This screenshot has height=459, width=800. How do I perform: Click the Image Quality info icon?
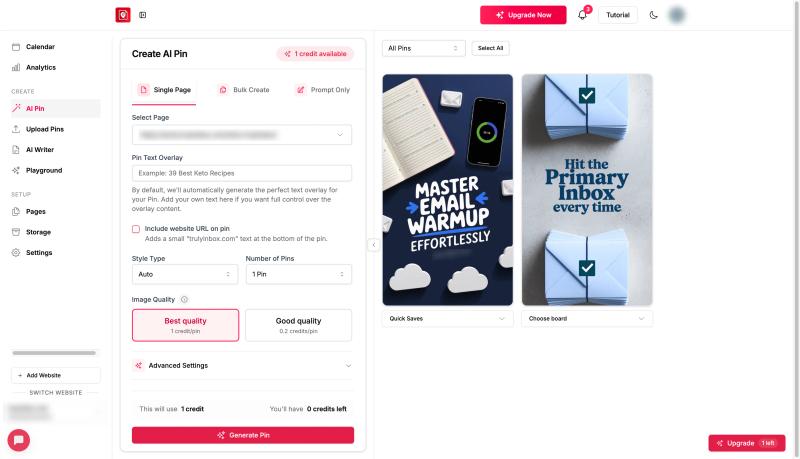point(184,299)
